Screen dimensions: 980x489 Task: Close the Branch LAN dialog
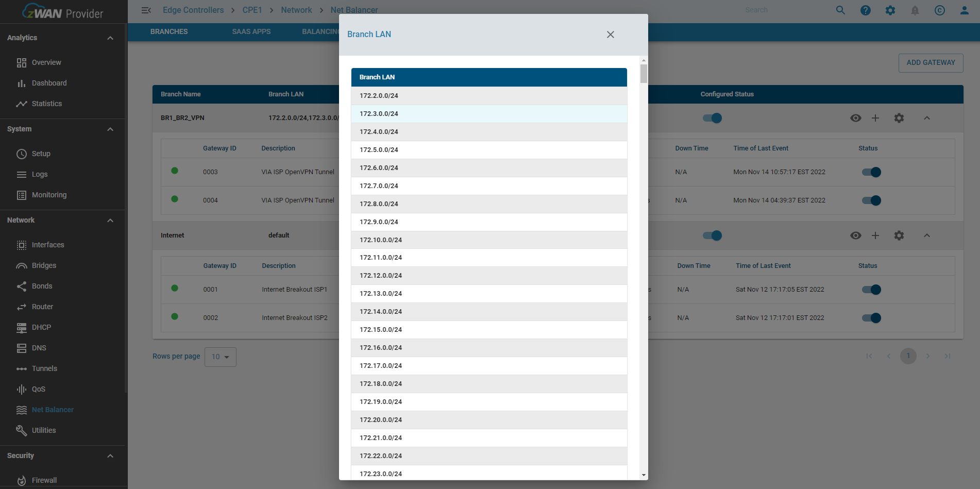click(x=610, y=35)
